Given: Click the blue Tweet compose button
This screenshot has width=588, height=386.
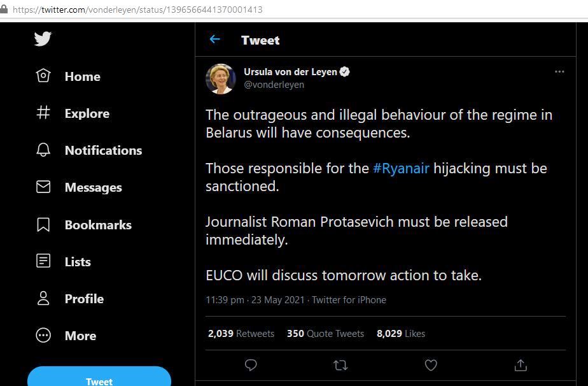Looking at the screenshot, I should [x=99, y=376].
